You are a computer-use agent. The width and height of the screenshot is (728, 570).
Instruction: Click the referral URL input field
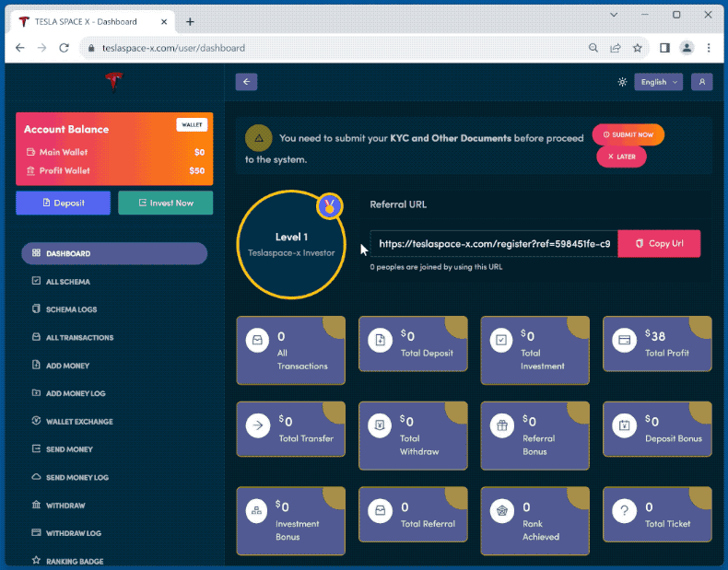tap(494, 244)
